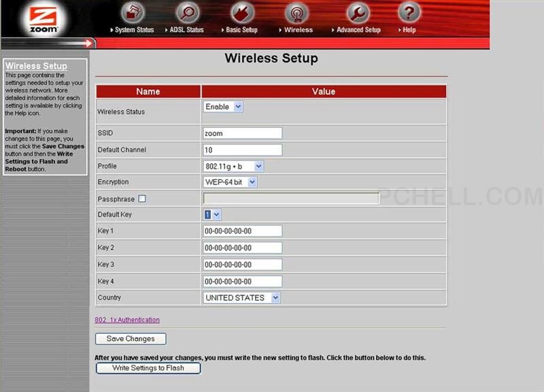
Task: Expand the Default Key dropdown
Action: coord(212,215)
